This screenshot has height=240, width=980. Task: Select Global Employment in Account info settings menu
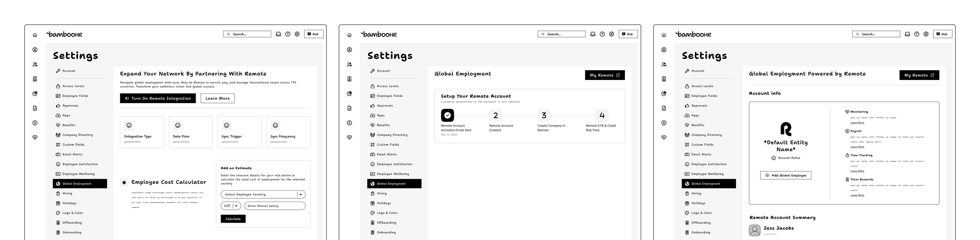pos(709,184)
